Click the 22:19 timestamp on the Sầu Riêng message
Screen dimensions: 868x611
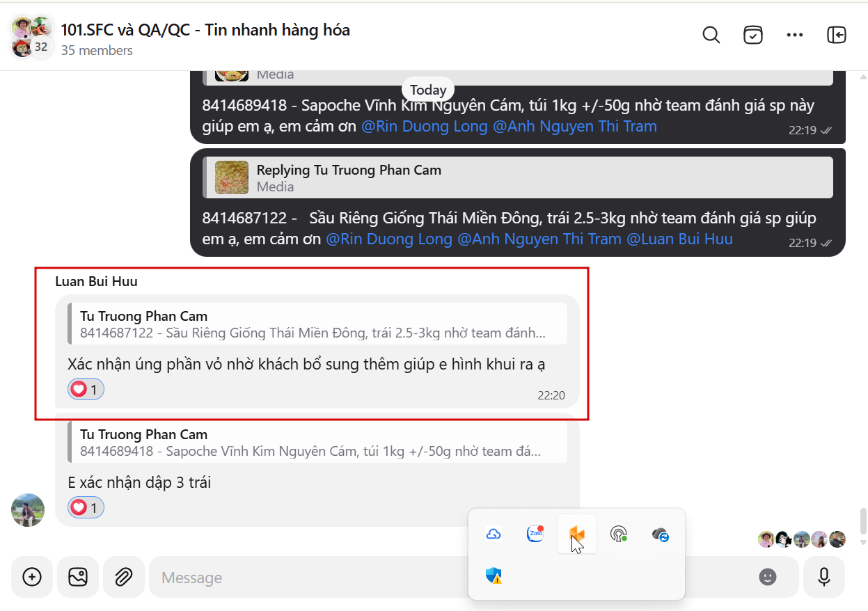803,243
